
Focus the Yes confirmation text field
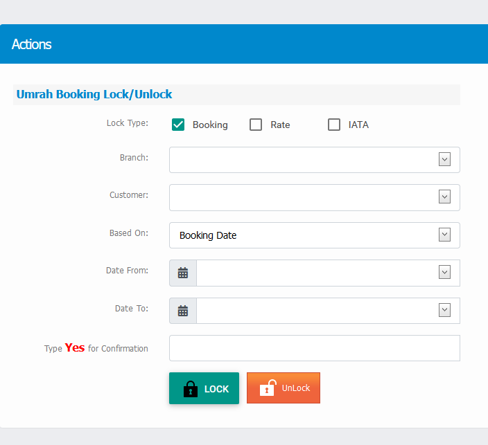(x=314, y=348)
